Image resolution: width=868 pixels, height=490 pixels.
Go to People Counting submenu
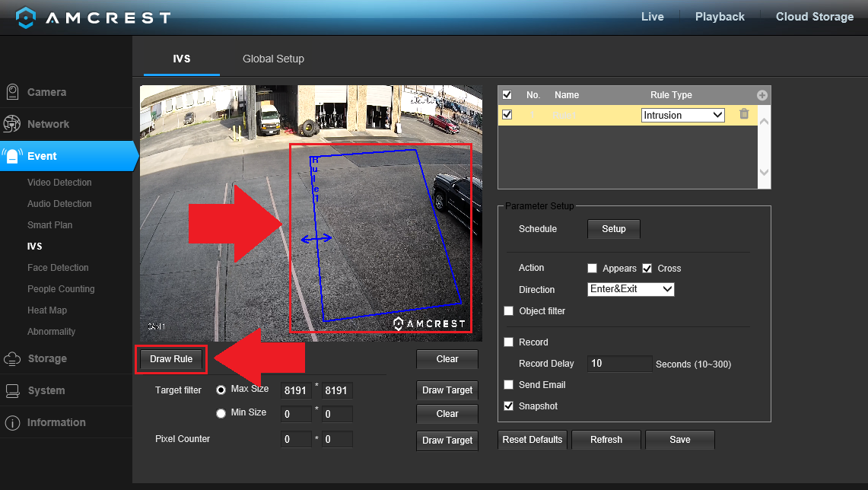tap(61, 289)
